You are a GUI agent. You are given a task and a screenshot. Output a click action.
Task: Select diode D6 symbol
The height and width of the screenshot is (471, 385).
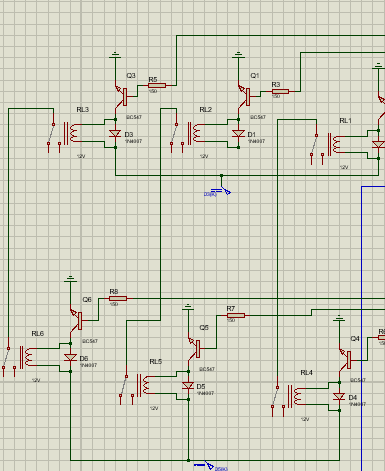point(70,358)
